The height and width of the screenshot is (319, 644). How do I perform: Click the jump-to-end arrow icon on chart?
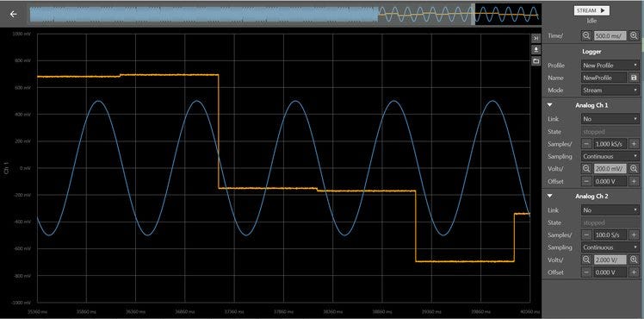point(536,38)
